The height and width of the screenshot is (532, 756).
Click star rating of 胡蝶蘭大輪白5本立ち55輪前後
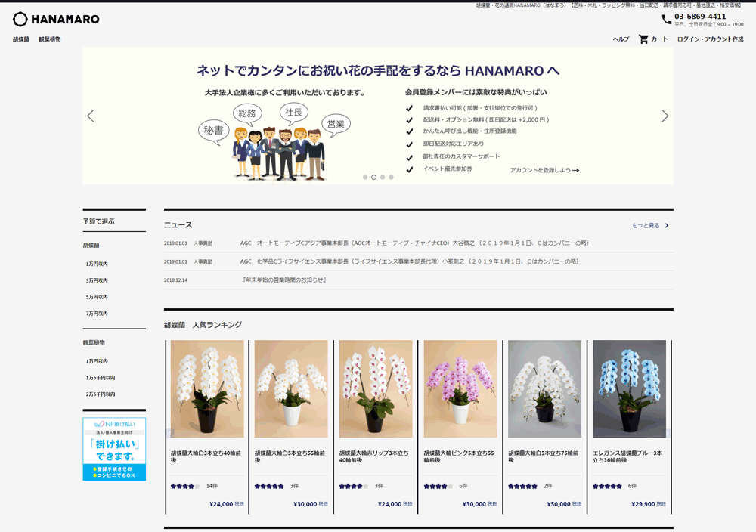(269, 486)
